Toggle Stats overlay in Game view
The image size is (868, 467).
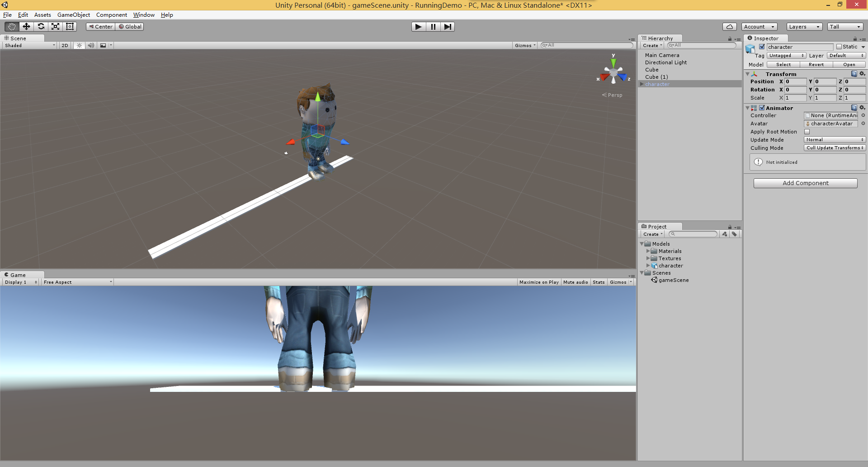[x=599, y=282]
